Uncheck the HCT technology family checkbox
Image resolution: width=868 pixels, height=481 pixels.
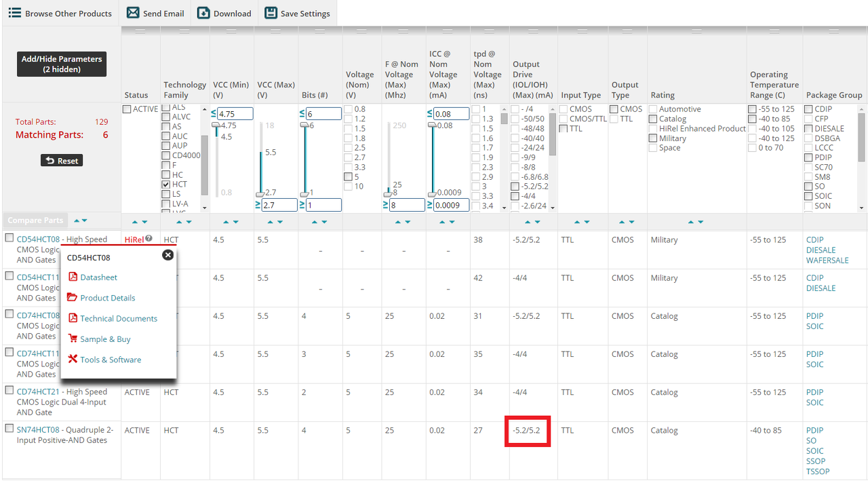click(165, 185)
